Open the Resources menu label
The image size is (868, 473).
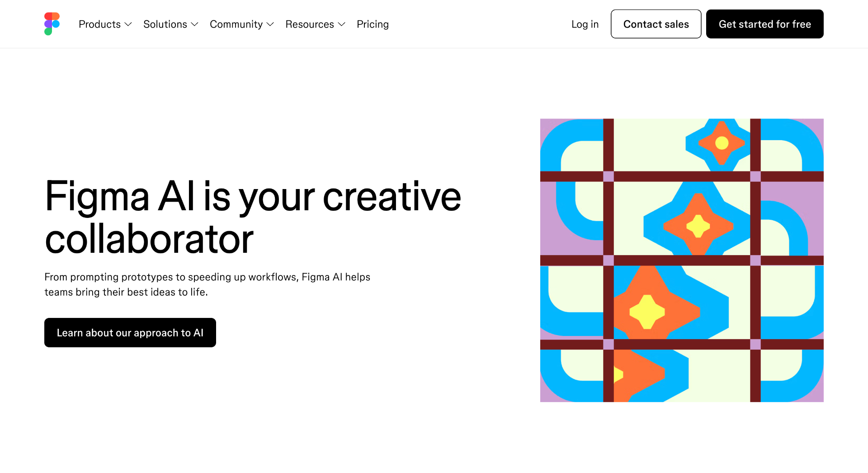[310, 24]
